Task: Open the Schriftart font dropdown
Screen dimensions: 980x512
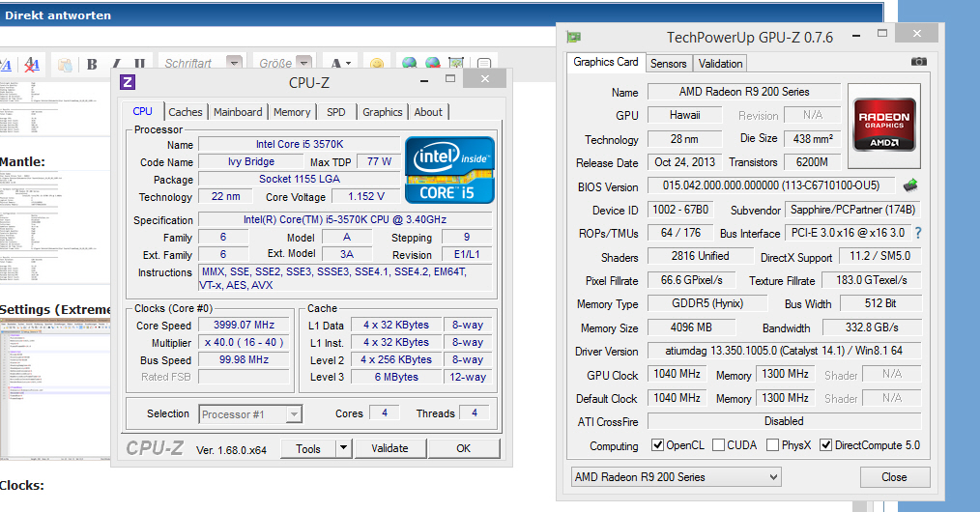Action: click(234, 63)
